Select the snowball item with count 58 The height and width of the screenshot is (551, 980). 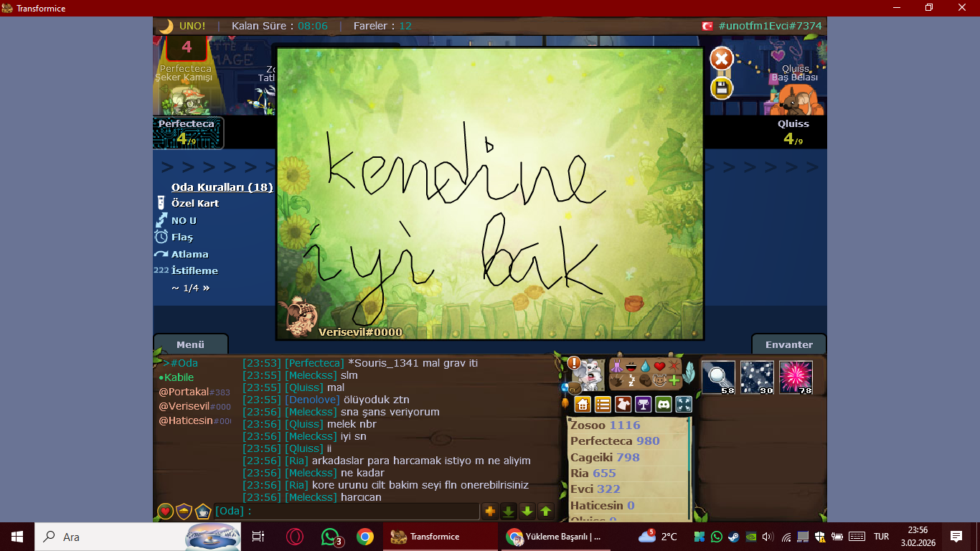[x=718, y=377]
